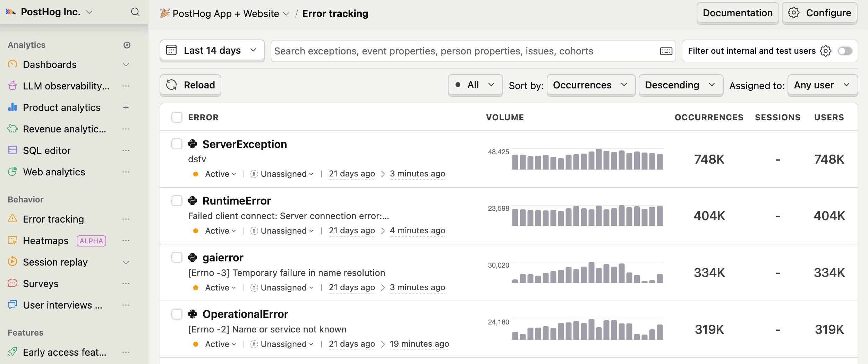Click the Error tracking warning triangle icon
The width and height of the screenshot is (868, 364).
(x=12, y=218)
